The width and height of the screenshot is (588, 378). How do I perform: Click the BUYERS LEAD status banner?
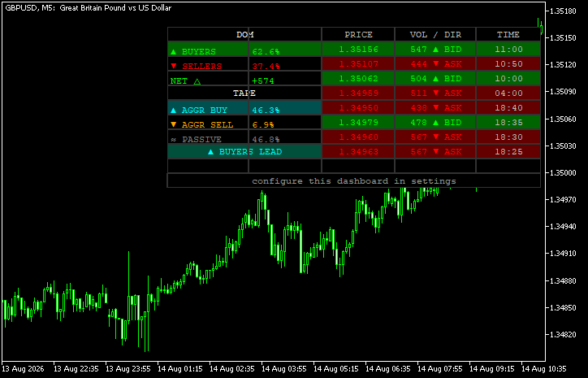pos(244,152)
